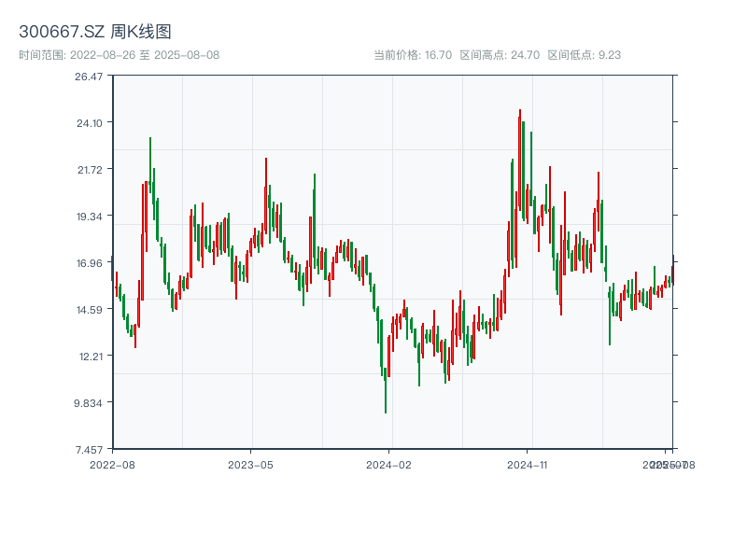The height and width of the screenshot is (560, 747).
Task: Click the 19.34 y-axis label
Action: pos(90,217)
